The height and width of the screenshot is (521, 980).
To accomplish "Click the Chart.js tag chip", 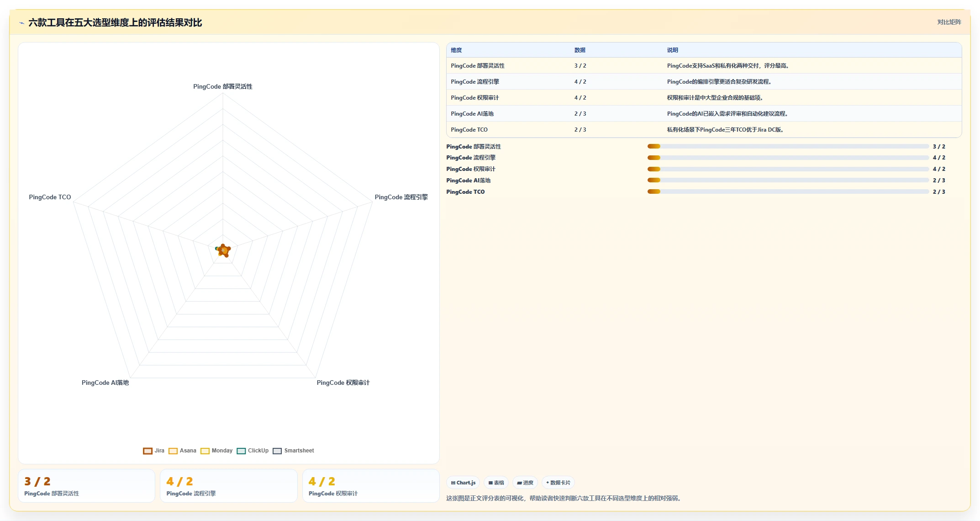I will tap(463, 483).
